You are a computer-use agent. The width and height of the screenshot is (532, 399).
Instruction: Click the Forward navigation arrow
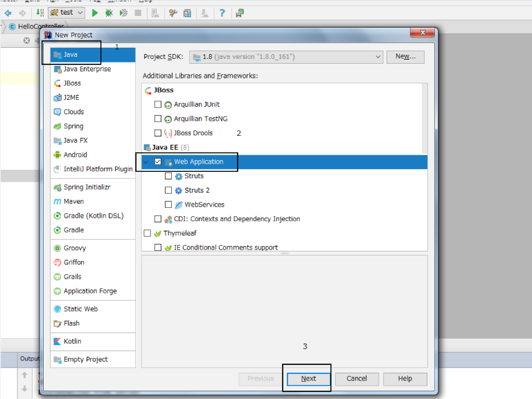pyautogui.click(x=22, y=13)
